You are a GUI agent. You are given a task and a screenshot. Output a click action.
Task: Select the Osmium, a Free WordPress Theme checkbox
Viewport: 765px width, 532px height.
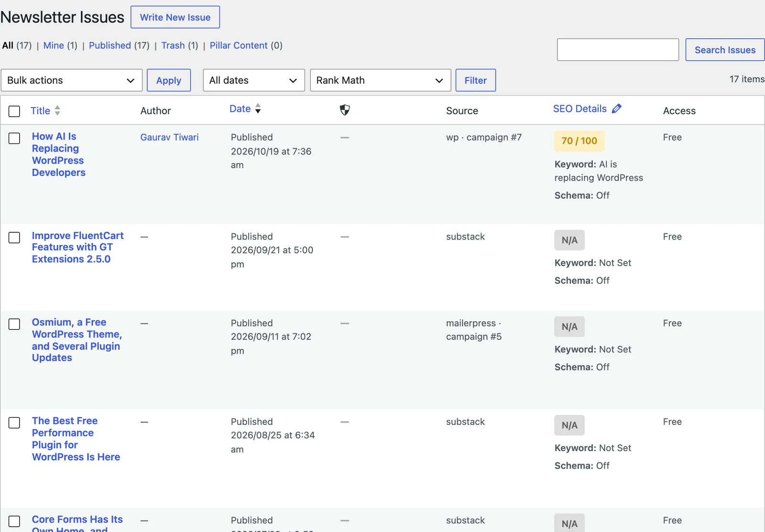pyautogui.click(x=14, y=324)
